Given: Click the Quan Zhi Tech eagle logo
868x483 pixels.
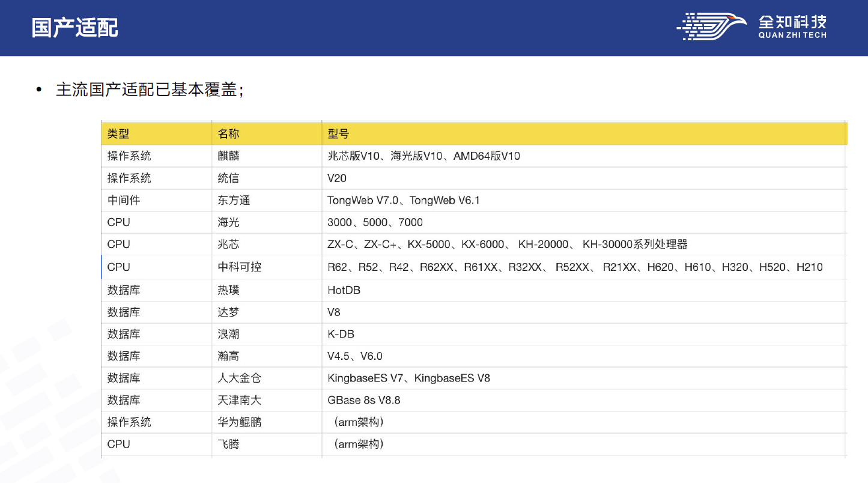Looking at the screenshot, I should tap(712, 27).
